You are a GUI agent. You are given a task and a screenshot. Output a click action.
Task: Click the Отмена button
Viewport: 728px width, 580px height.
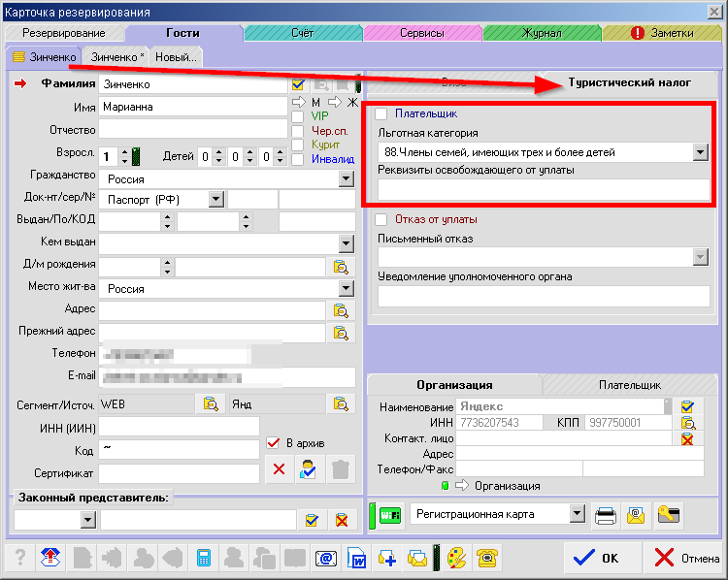coord(686,558)
